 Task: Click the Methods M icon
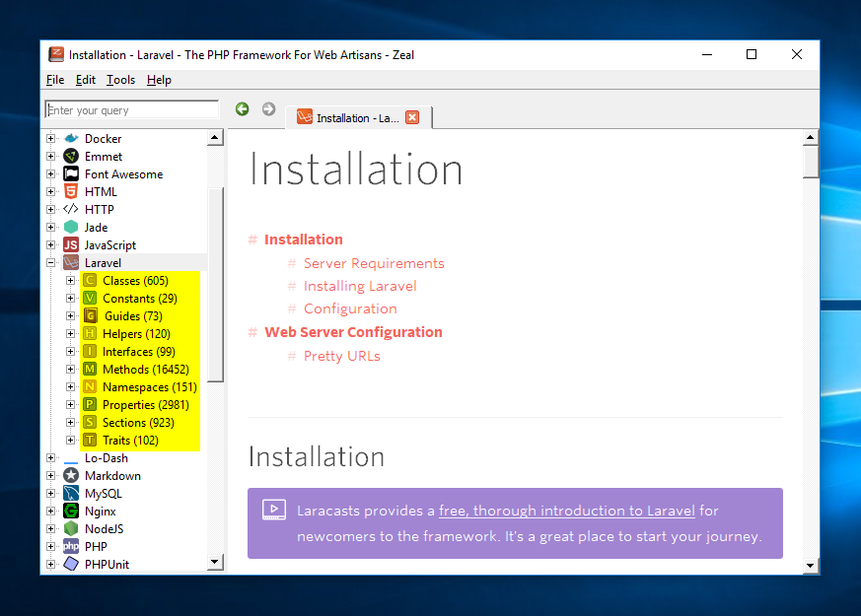point(90,369)
